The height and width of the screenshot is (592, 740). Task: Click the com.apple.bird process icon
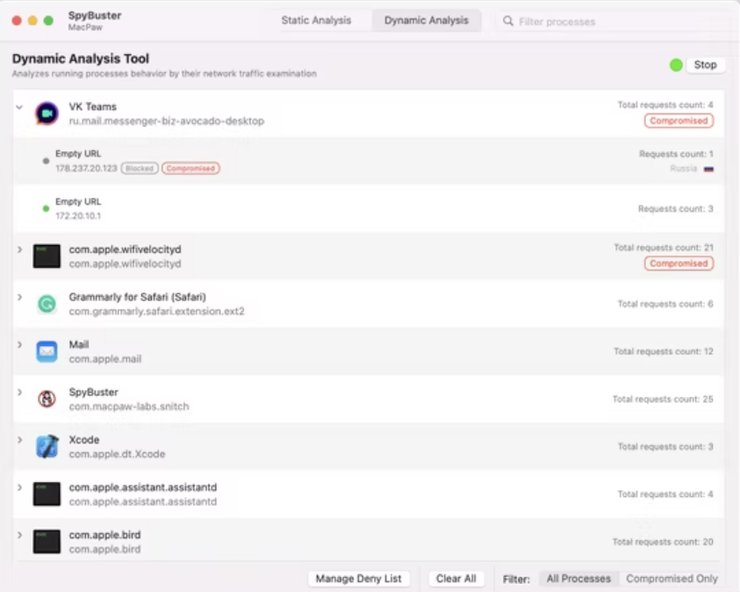(47, 542)
